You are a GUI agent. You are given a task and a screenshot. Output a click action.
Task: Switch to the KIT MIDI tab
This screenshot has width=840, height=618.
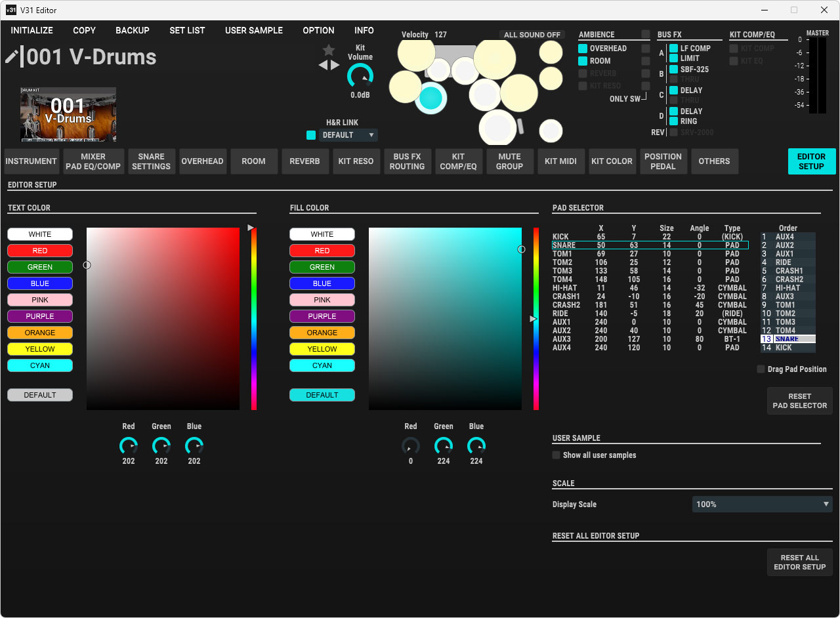tap(560, 161)
